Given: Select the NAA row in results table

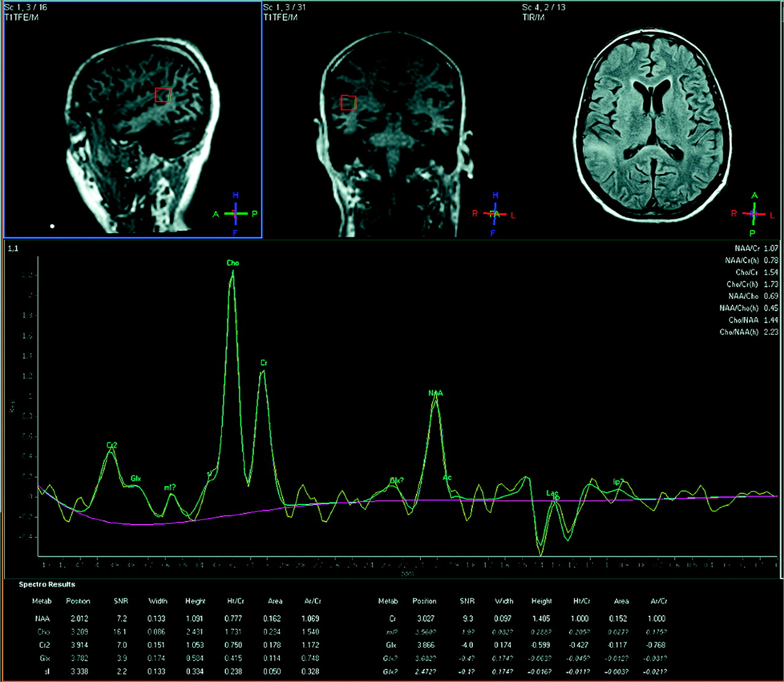Looking at the screenshot, I should pos(176,618).
